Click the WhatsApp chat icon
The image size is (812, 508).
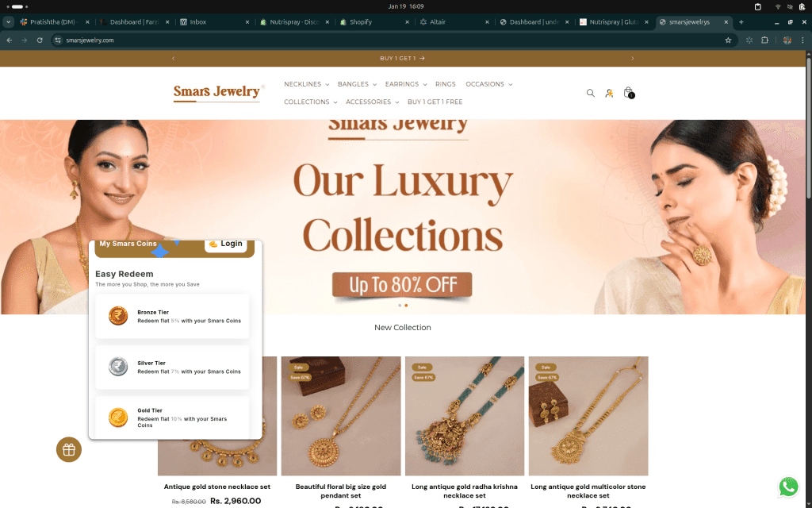789,487
